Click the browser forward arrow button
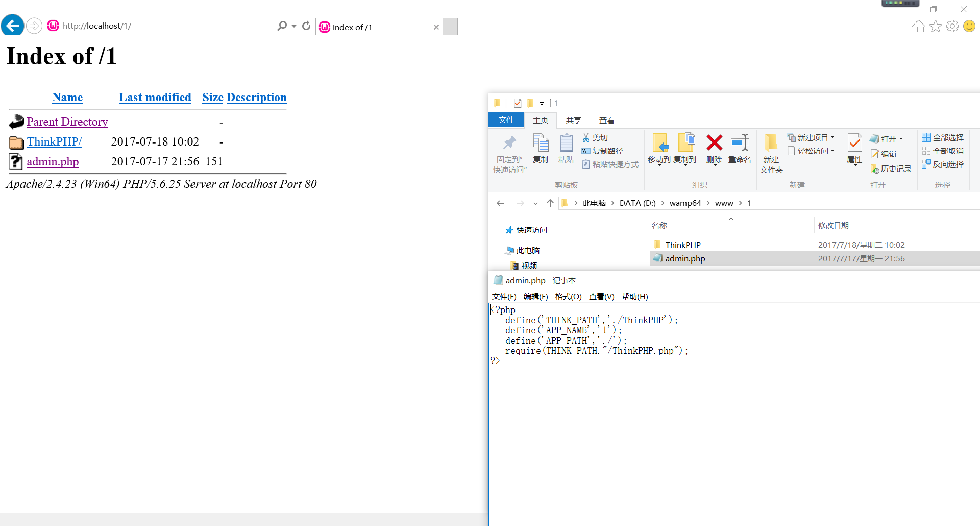980x526 pixels. [x=34, y=26]
